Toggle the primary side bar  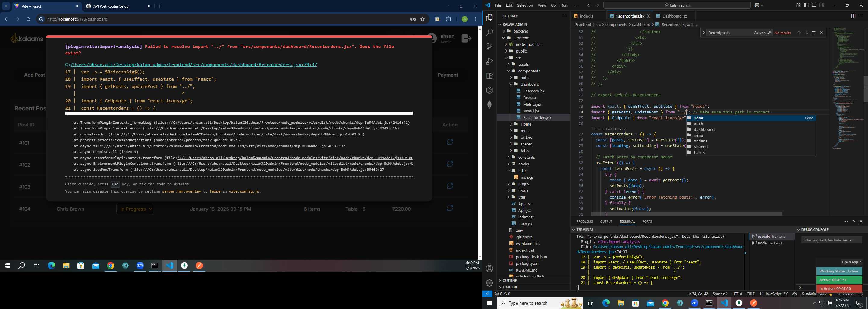[x=806, y=5]
